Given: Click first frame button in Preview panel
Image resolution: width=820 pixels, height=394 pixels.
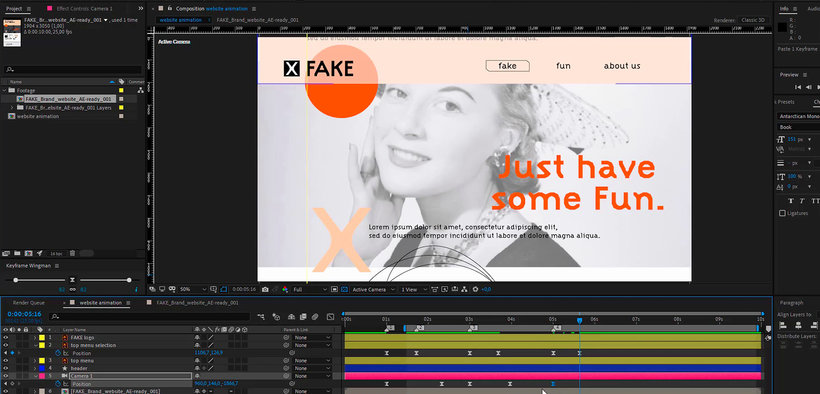Looking at the screenshot, I should click(798, 87).
